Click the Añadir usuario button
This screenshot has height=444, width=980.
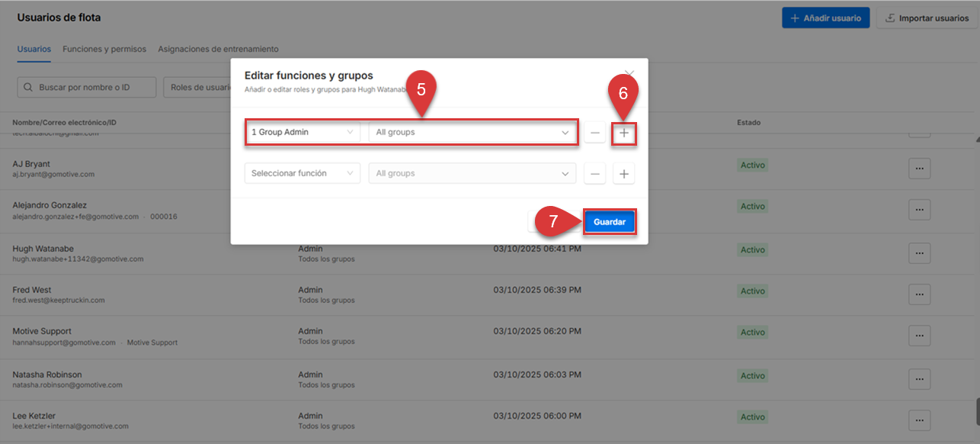(826, 18)
